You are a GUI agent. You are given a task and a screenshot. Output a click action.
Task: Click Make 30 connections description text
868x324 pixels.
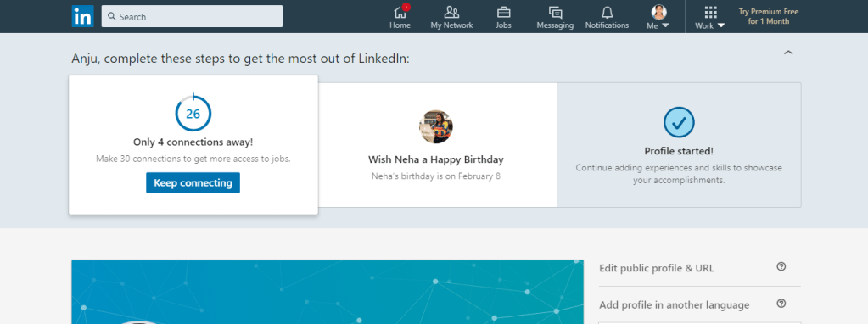pyautogui.click(x=193, y=159)
